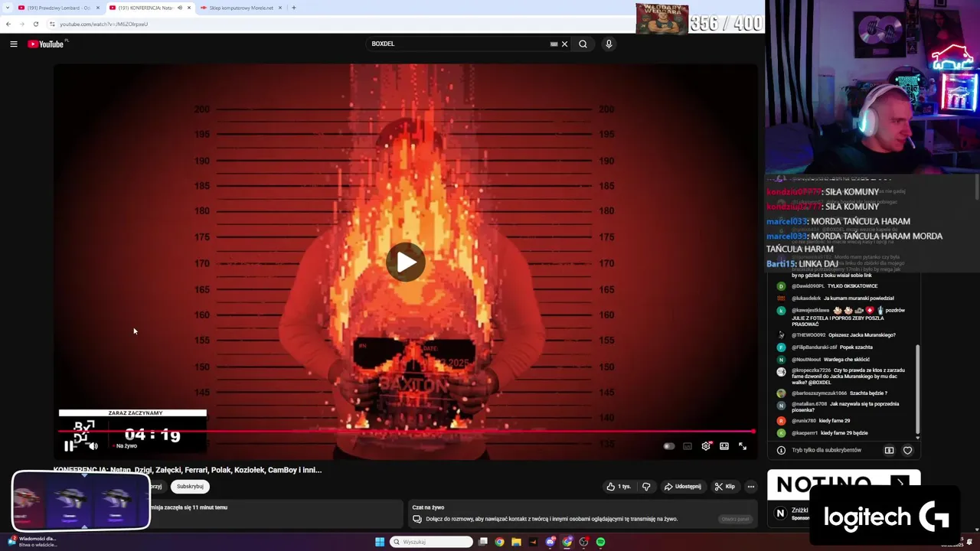Viewport: 980px width, 551px height.
Task: Open Discord from the taskbar
Action: pyautogui.click(x=550, y=542)
